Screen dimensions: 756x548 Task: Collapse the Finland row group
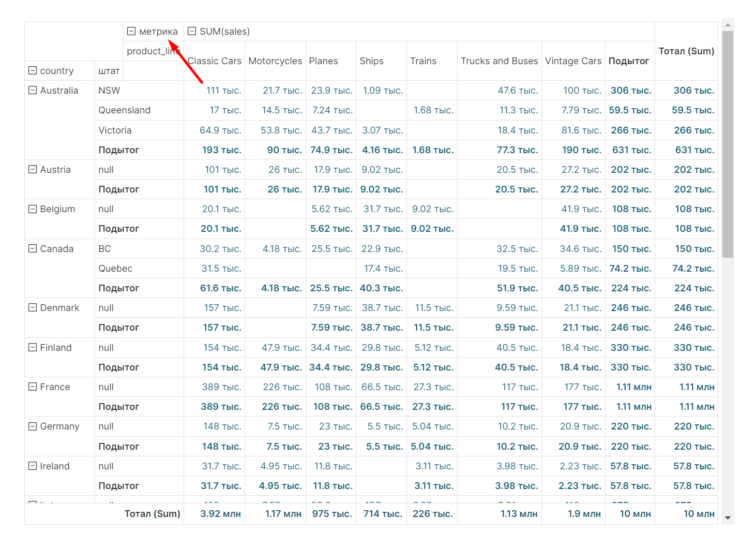pyautogui.click(x=33, y=347)
